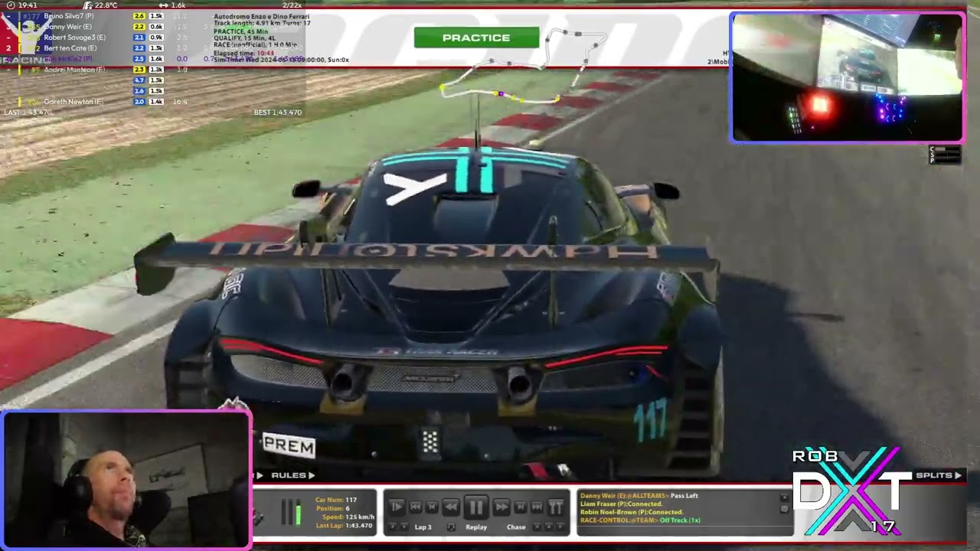Viewport: 980px width, 551px height.
Task: Click Gareth Newton's 2.0 license badge
Action: (139, 102)
